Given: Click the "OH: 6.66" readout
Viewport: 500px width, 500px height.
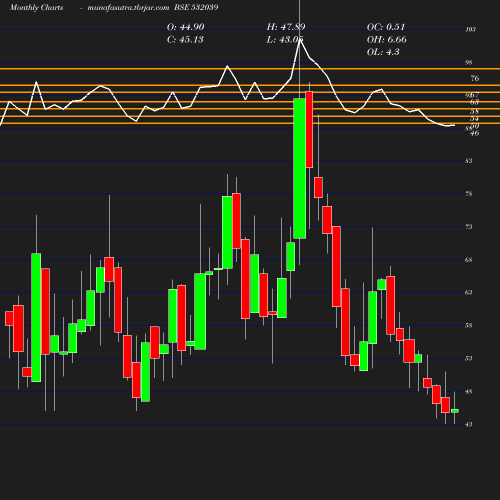Looking at the screenshot, I should (386, 39).
